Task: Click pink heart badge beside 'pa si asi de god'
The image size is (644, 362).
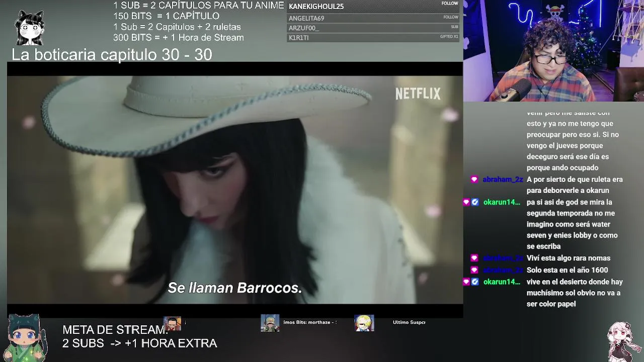Action: point(466,202)
